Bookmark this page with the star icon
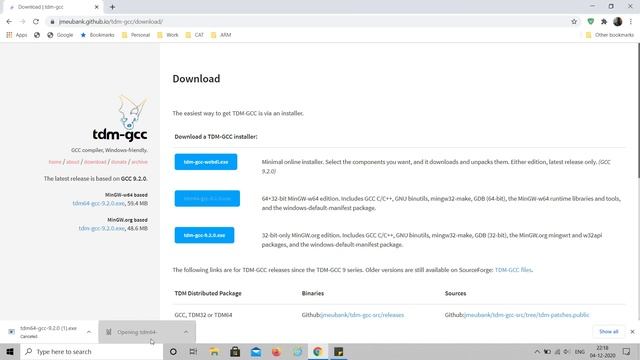Image resolution: width=640 pixels, height=360 pixels. (x=574, y=22)
